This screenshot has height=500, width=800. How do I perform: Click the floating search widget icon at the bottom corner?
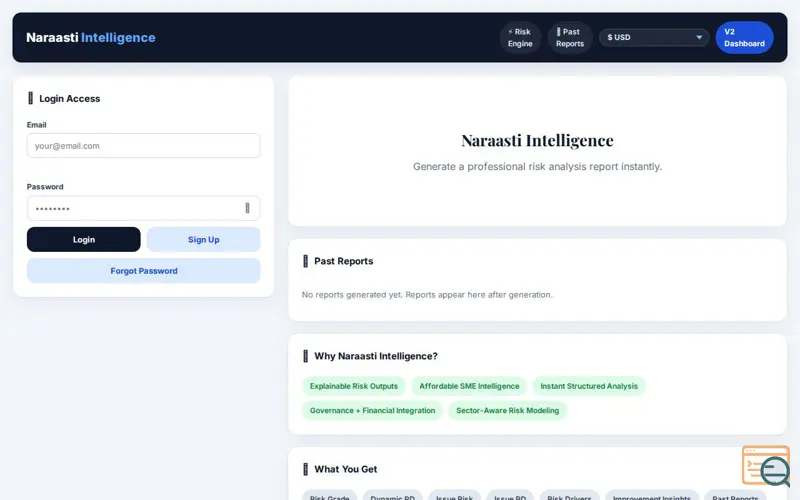click(x=767, y=466)
